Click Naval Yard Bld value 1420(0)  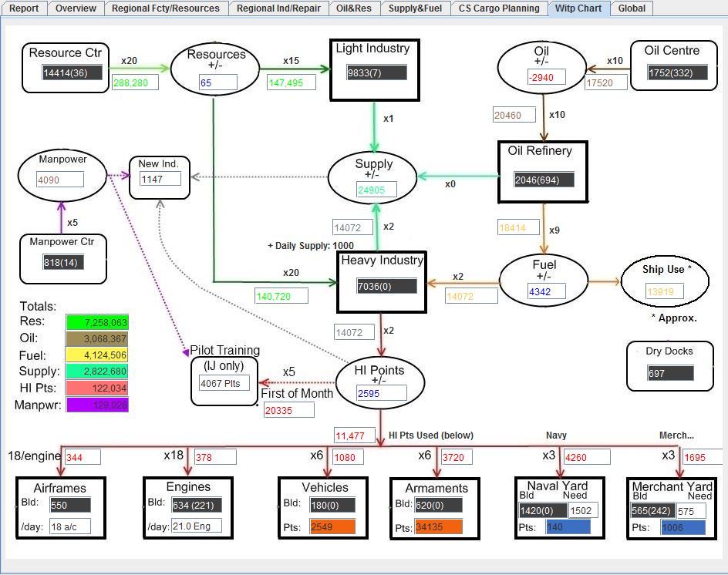tap(543, 510)
